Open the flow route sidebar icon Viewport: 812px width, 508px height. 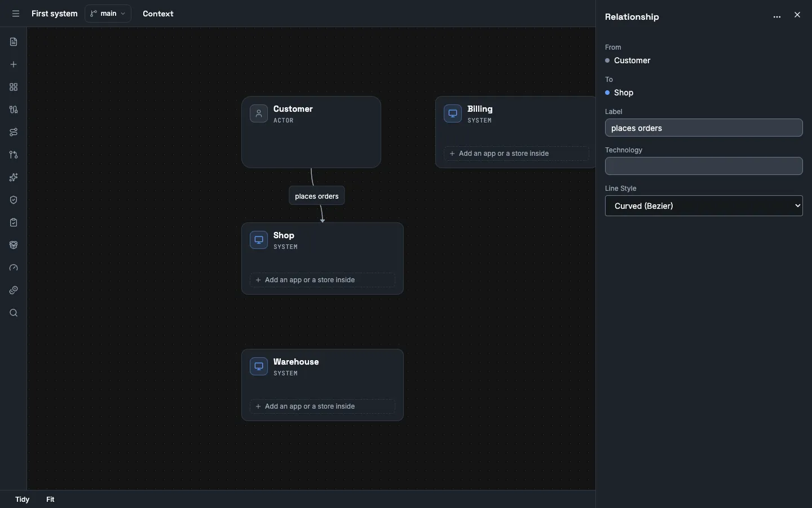[x=14, y=132]
